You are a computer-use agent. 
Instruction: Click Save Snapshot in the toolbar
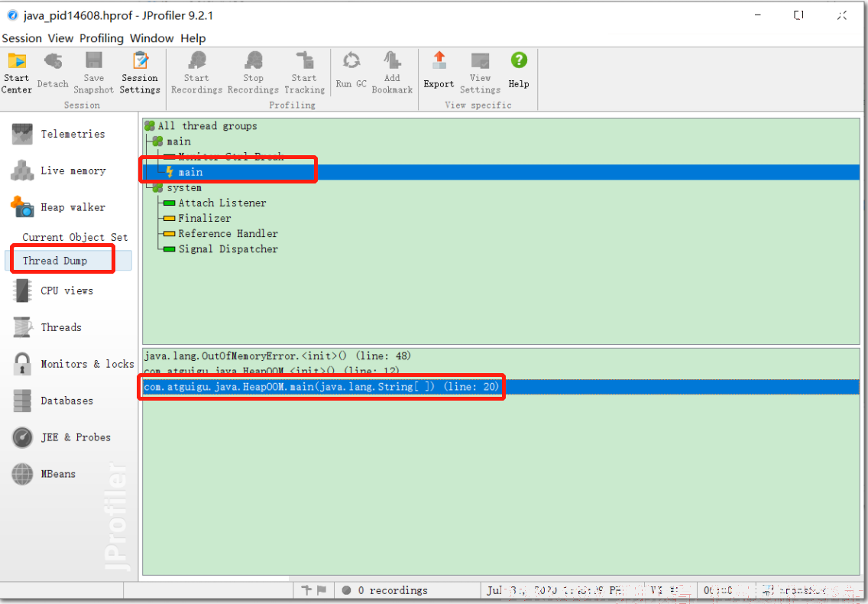click(x=93, y=73)
